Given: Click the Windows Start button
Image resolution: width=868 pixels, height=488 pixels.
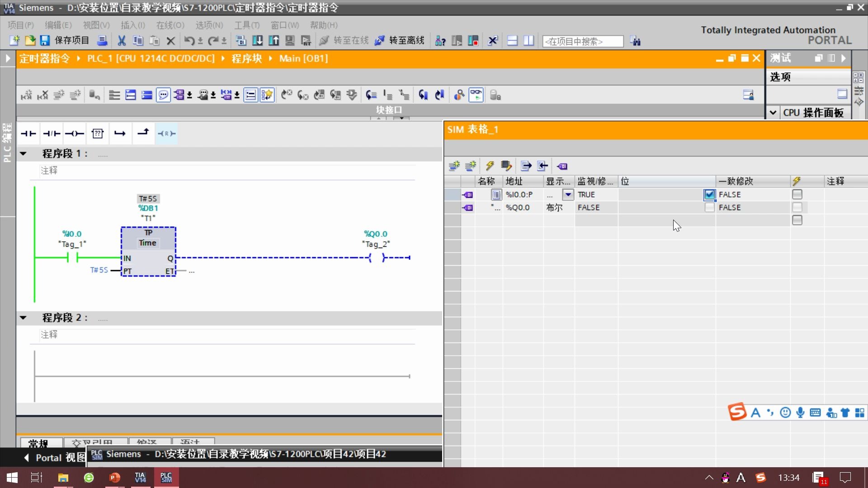Looking at the screenshot, I should click(x=12, y=478).
